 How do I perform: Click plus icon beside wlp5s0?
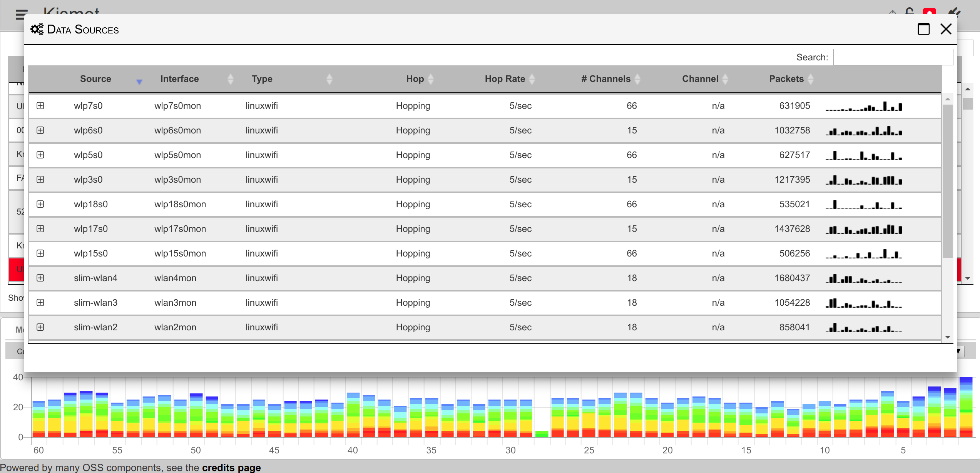(40, 155)
